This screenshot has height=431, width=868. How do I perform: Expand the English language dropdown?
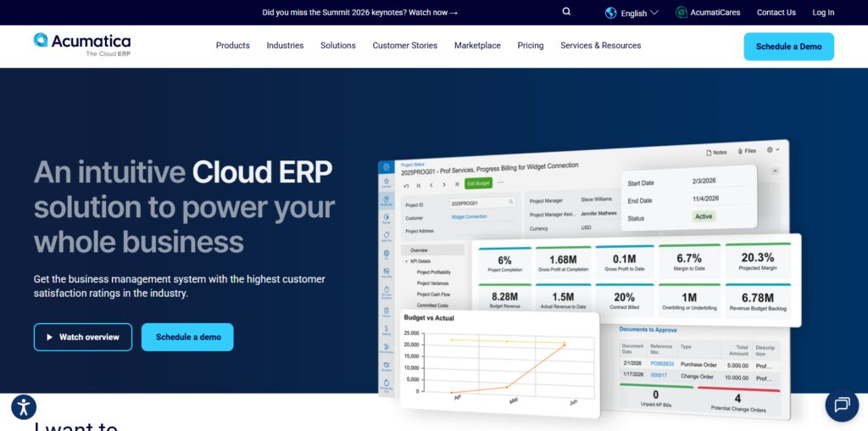(639, 13)
